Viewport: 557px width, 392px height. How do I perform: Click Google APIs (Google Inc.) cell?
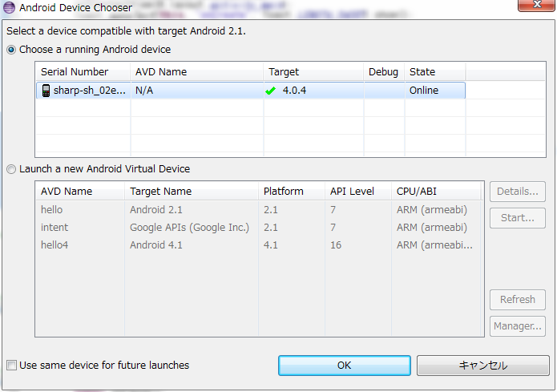189,228
